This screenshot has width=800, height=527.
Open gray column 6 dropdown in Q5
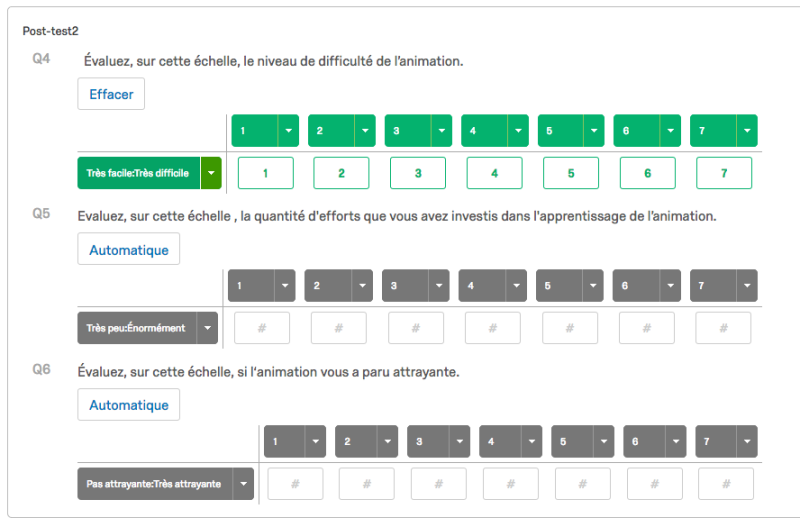point(670,286)
